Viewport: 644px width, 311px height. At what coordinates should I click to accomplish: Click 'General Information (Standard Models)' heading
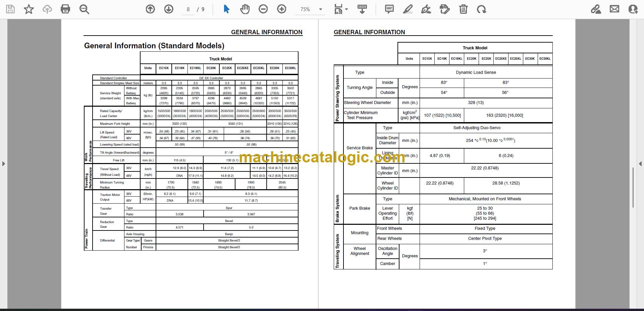pos(154,46)
